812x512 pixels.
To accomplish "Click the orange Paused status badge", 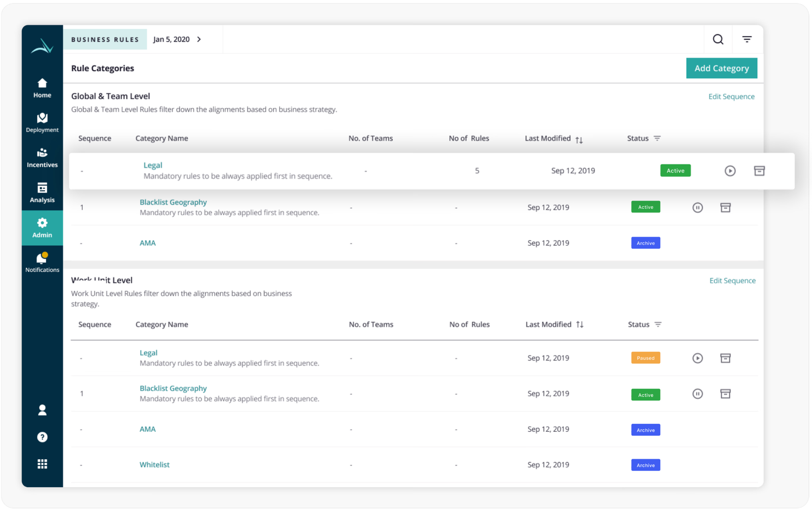I will click(x=646, y=358).
